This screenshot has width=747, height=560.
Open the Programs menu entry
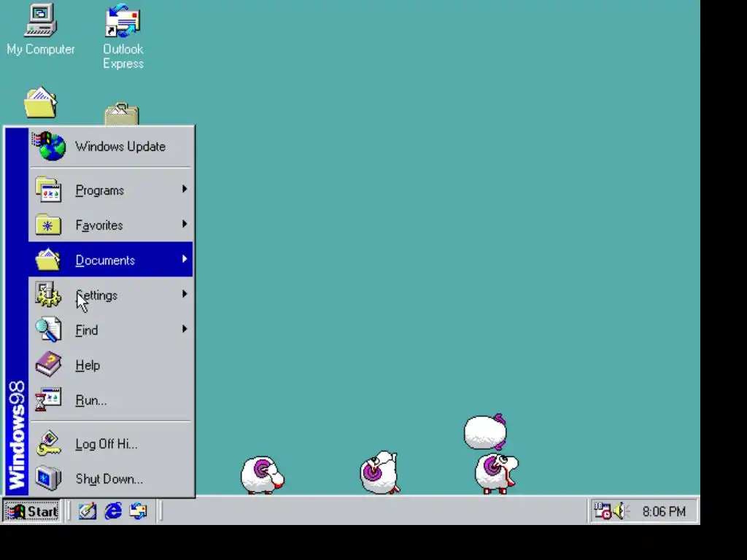click(x=111, y=190)
